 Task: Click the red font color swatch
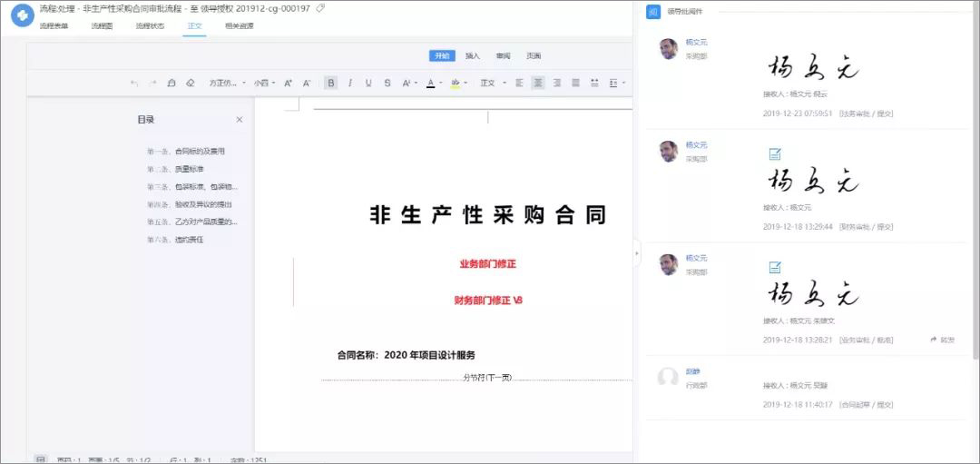pos(430,83)
